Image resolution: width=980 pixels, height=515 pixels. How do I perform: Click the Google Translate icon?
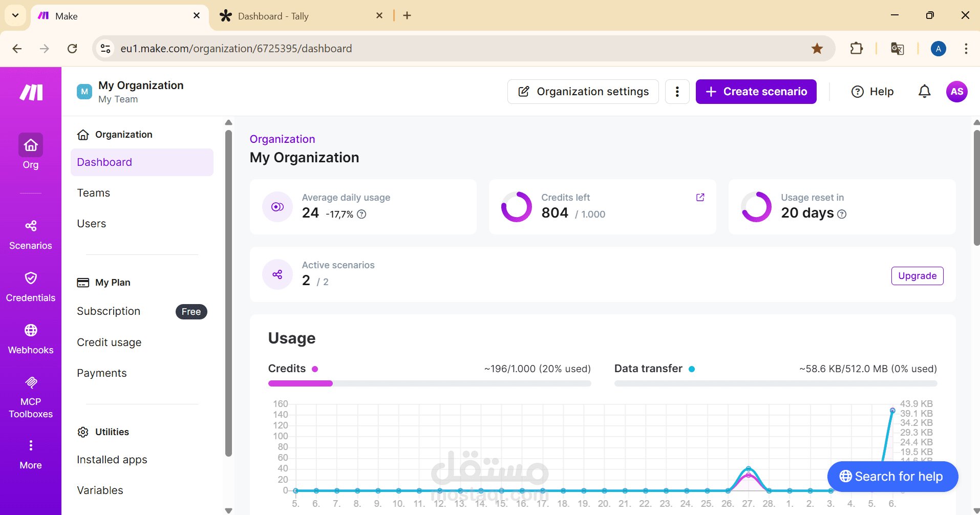point(897,49)
